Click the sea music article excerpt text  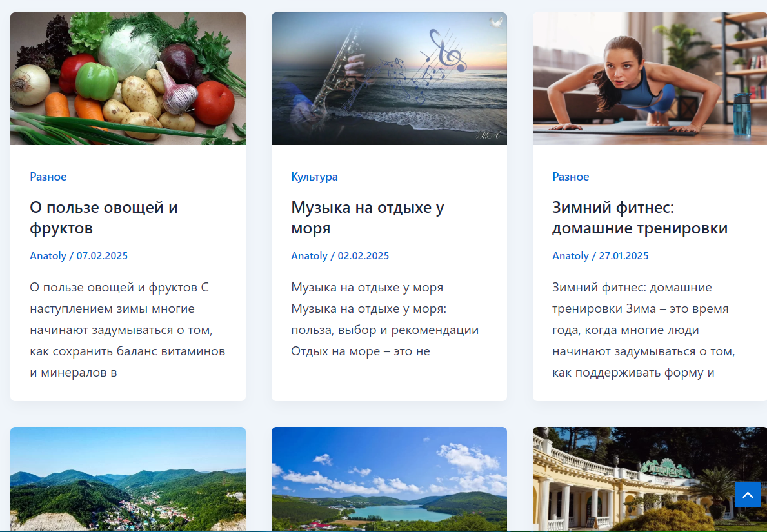pos(385,319)
